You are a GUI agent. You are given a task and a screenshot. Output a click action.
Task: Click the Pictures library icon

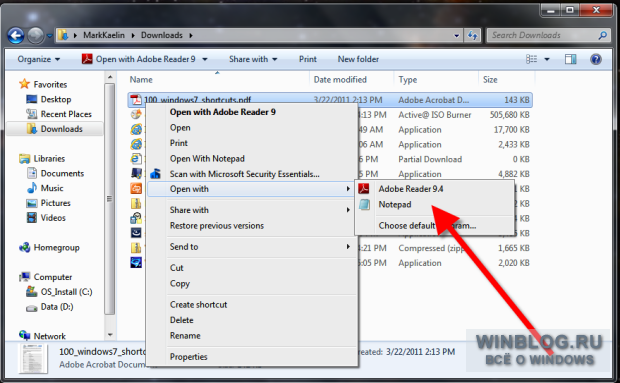32,203
